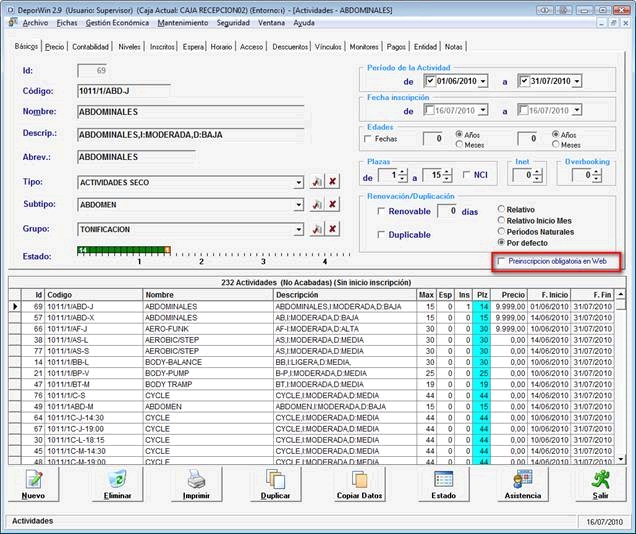Screen dimensions: 636x534
Task: Open the search icon beside Grupo dropdown
Action: pos(317,229)
